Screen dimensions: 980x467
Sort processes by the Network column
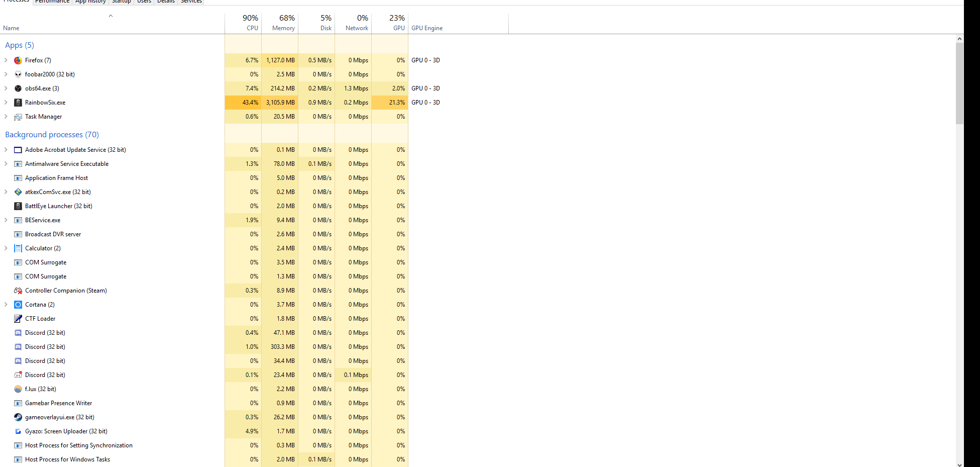tap(353, 23)
